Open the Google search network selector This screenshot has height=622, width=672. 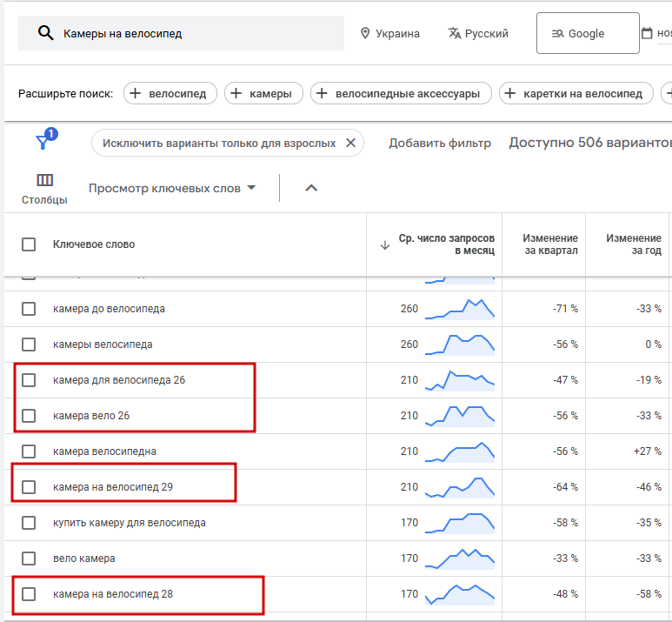587,34
